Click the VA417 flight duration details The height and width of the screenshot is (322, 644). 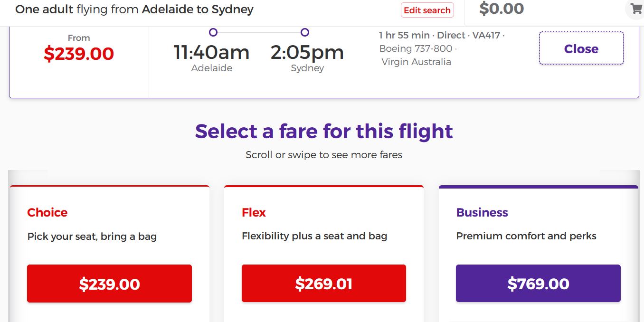click(441, 36)
